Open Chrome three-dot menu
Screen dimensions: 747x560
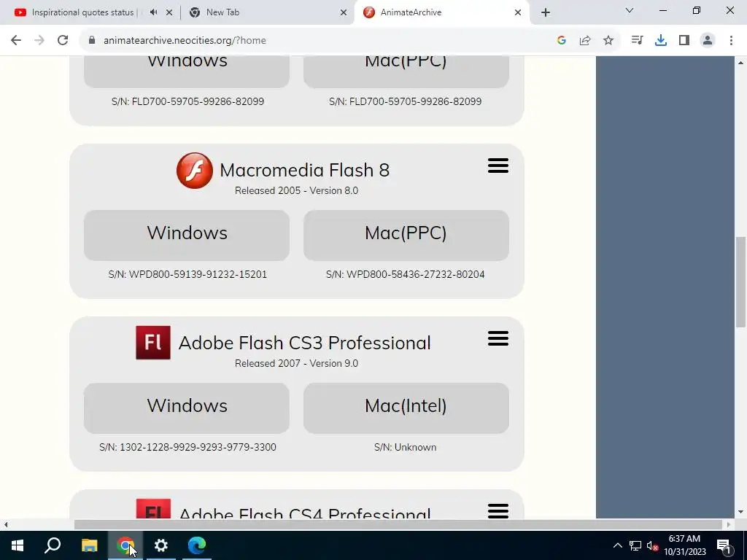[731, 41]
